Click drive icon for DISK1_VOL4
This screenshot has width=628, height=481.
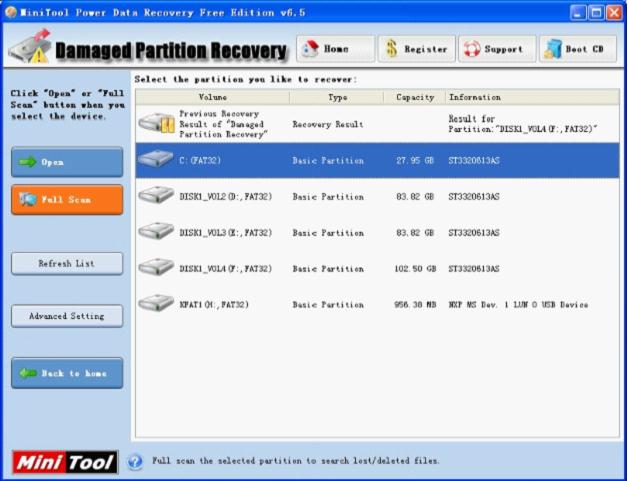156,267
